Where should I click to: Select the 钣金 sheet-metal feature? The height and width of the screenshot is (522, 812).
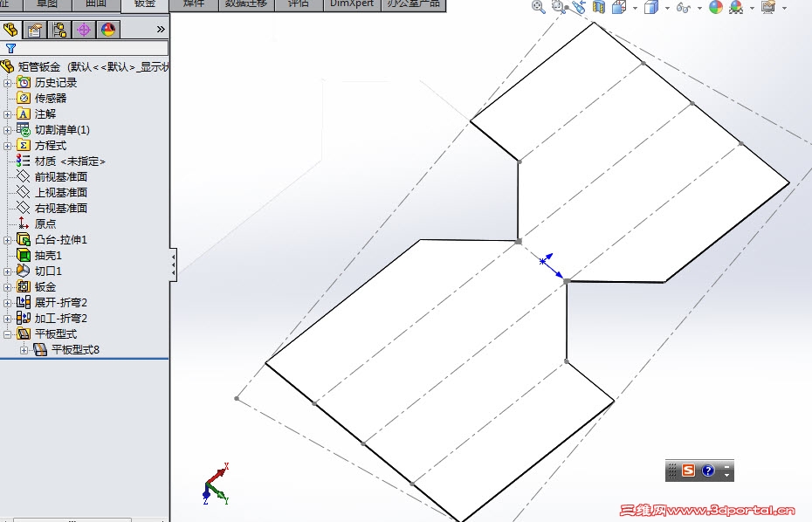point(45,287)
